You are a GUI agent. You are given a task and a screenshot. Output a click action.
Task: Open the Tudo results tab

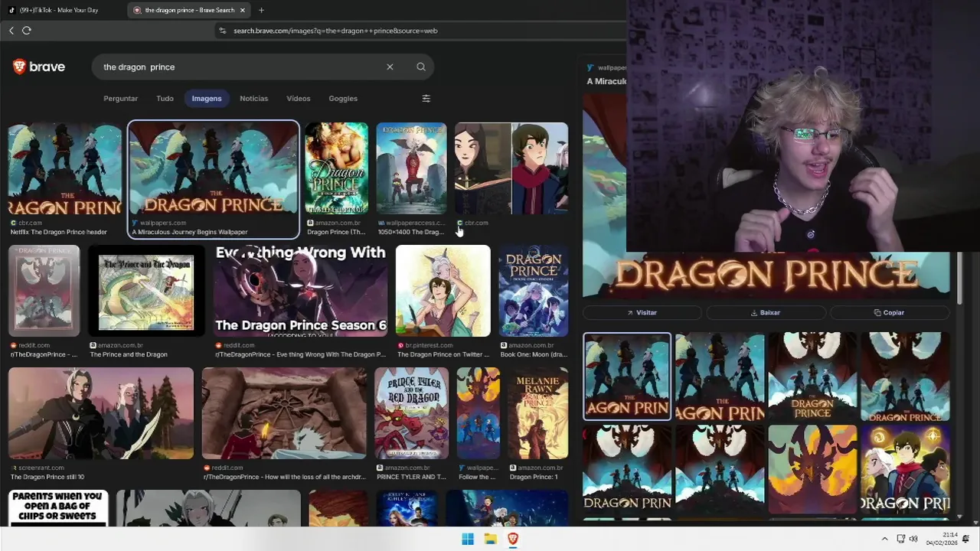(x=165, y=98)
